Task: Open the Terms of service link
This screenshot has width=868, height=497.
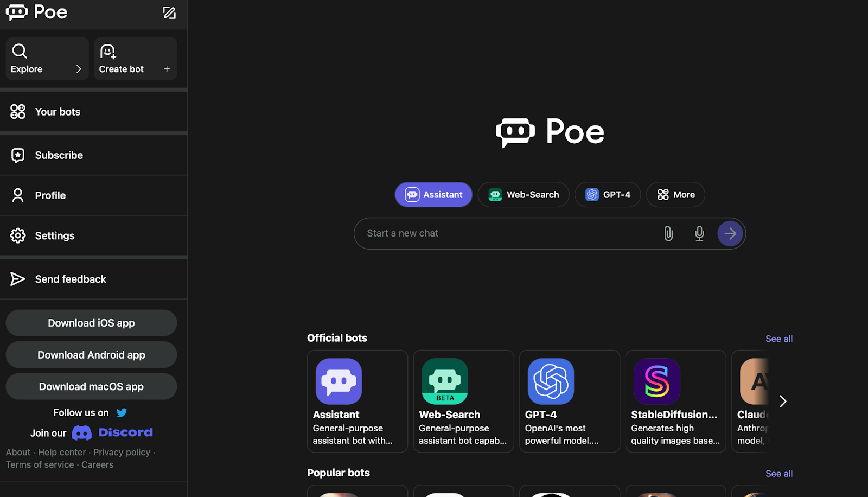Action: (x=40, y=464)
